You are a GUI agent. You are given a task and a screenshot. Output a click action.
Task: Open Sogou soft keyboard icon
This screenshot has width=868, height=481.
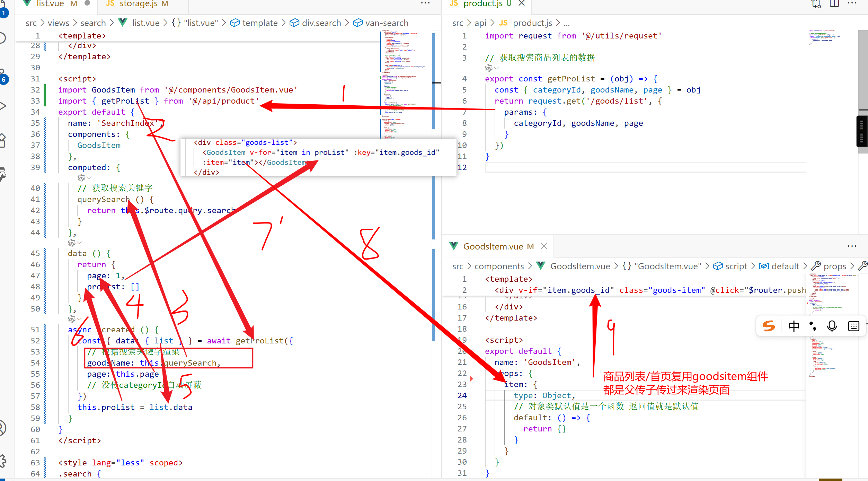[854, 326]
